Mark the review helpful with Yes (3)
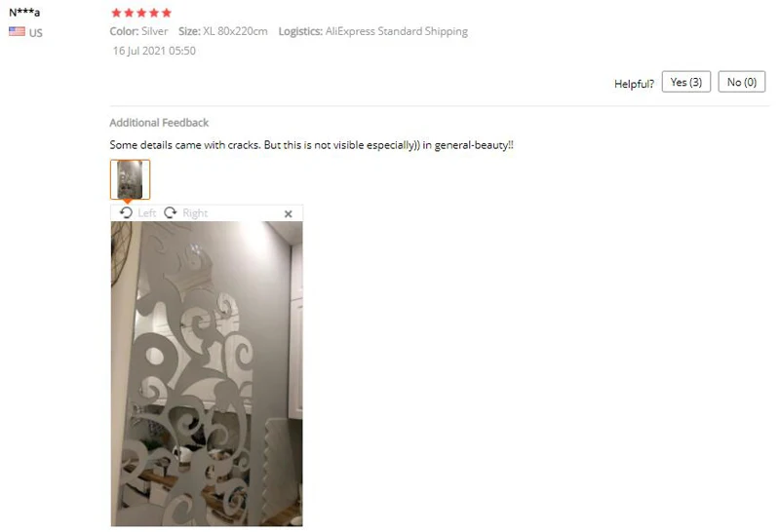Image resolution: width=780 pixels, height=532 pixels. click(x=686, y=82)
